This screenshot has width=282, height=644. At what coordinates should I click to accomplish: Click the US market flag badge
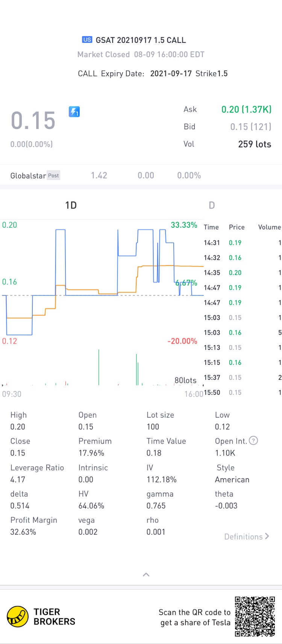(87, 40)
